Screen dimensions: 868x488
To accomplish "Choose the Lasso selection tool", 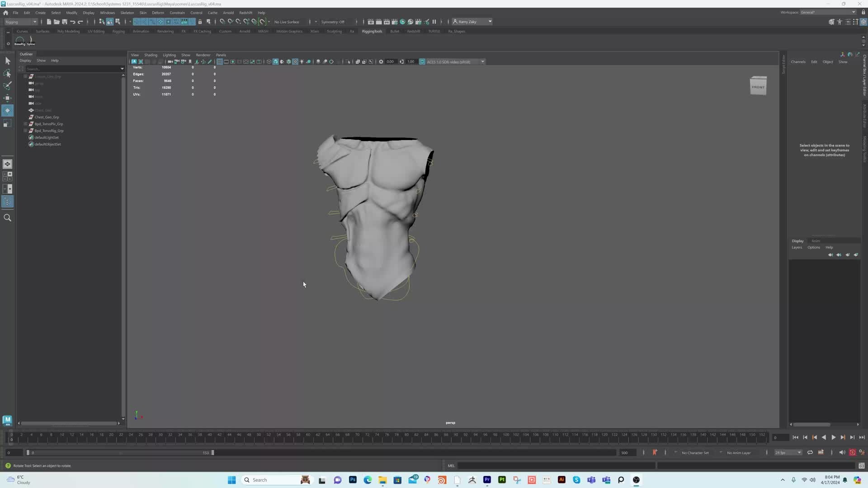I will tap(7, 73).
